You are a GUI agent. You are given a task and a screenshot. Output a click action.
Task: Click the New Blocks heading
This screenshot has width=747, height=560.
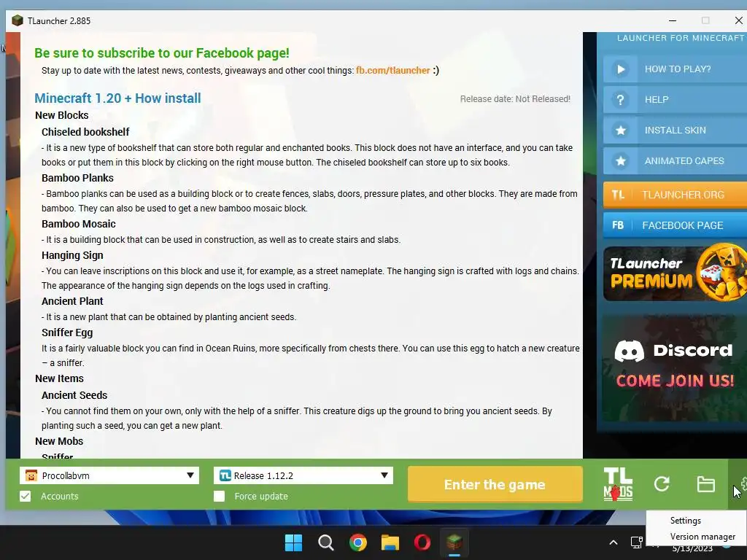[62, 115]
